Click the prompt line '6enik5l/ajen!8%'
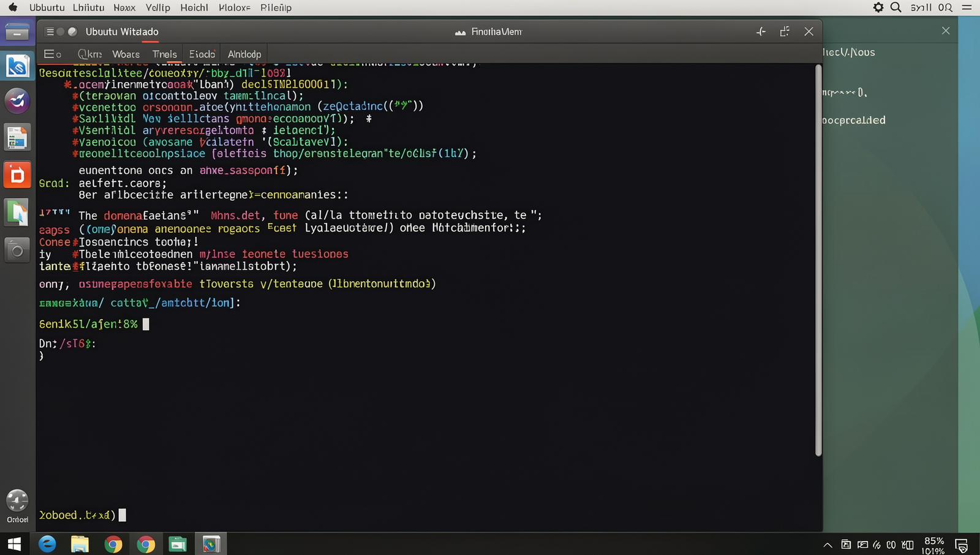Image resolution: width=980 pixels, height=555 pixels. click(88, 324)
